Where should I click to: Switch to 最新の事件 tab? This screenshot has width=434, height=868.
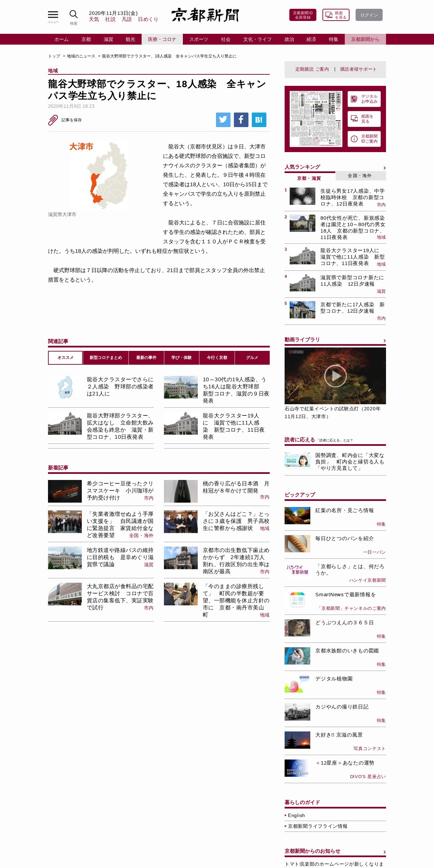(146, 358)
